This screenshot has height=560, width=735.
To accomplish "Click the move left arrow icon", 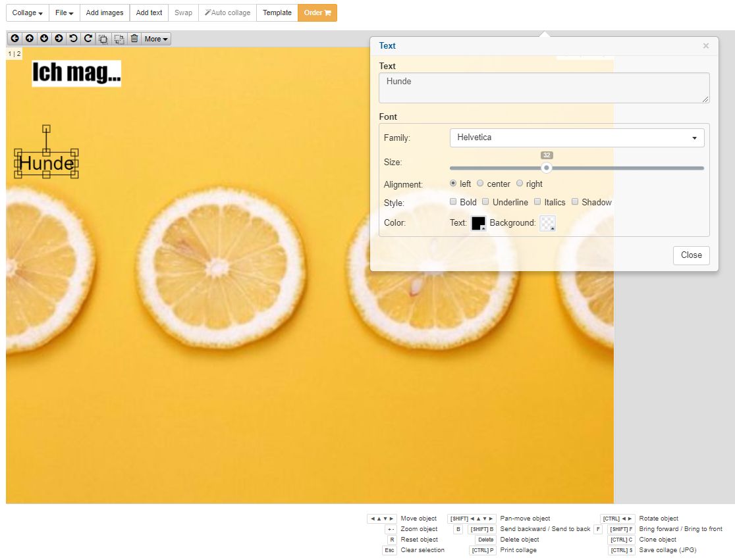I will [14, 39].
